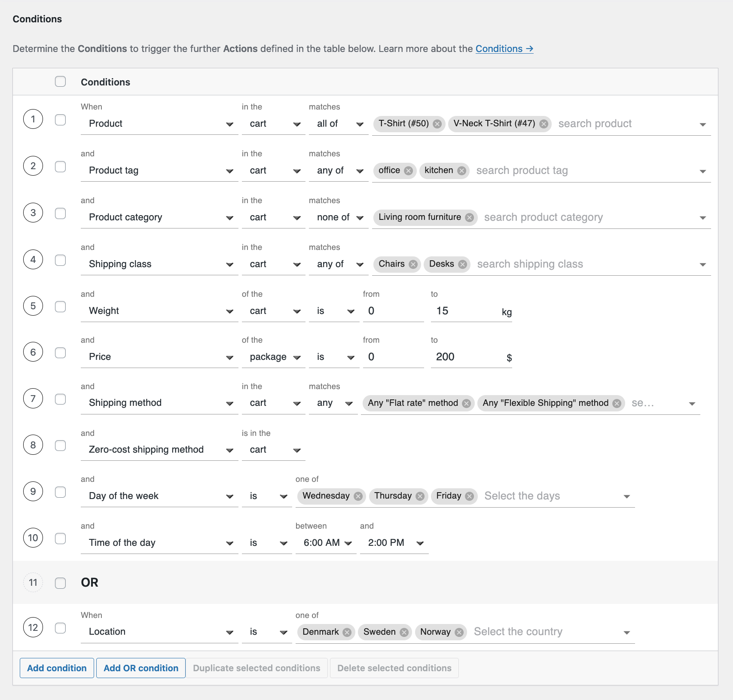Image resolution: width=733 pixels, height=700 pixels.
Task: Click the search product input field
Action: click(595, 124)
